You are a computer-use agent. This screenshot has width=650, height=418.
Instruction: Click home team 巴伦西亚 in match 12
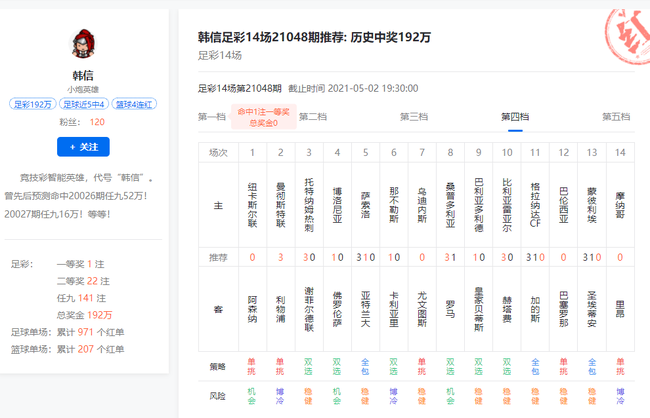563,205
